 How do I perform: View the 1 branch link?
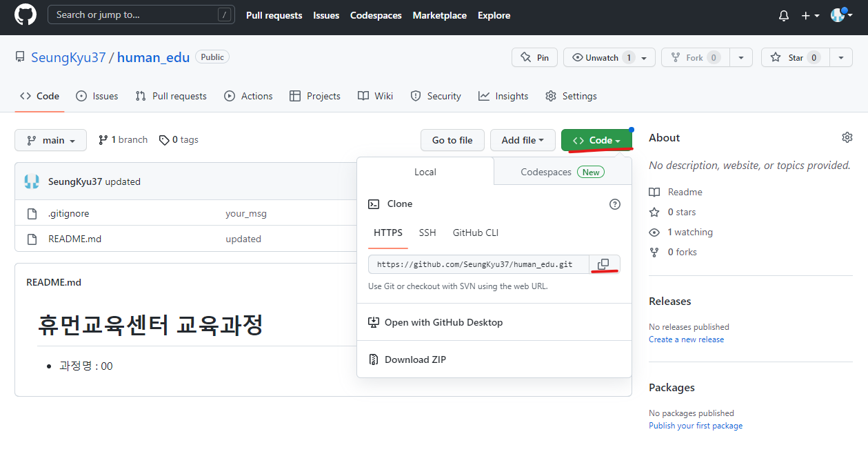[123, 140]
